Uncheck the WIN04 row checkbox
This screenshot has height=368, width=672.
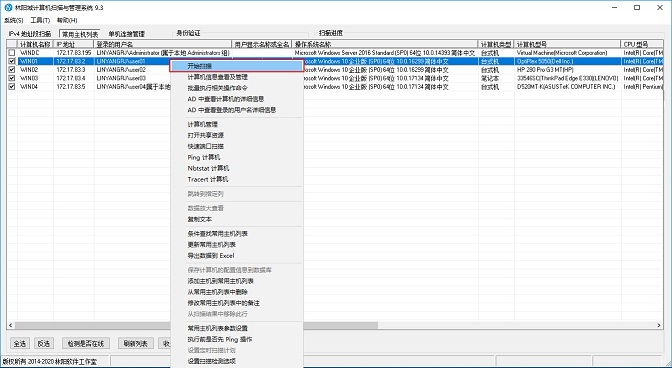[x=12, y=87]
